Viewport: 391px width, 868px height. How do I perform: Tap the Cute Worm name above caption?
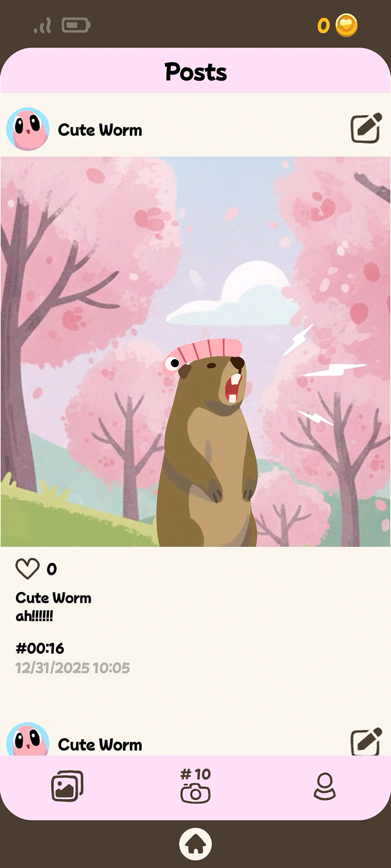pyautogui.click(x=53, y=598)
